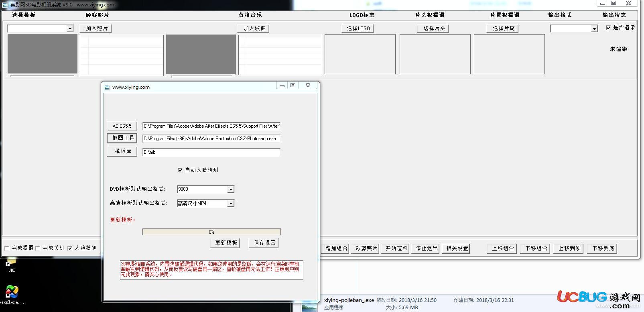Click the LOGO标志 preview box
644x312 pixels.
[360, 54]
